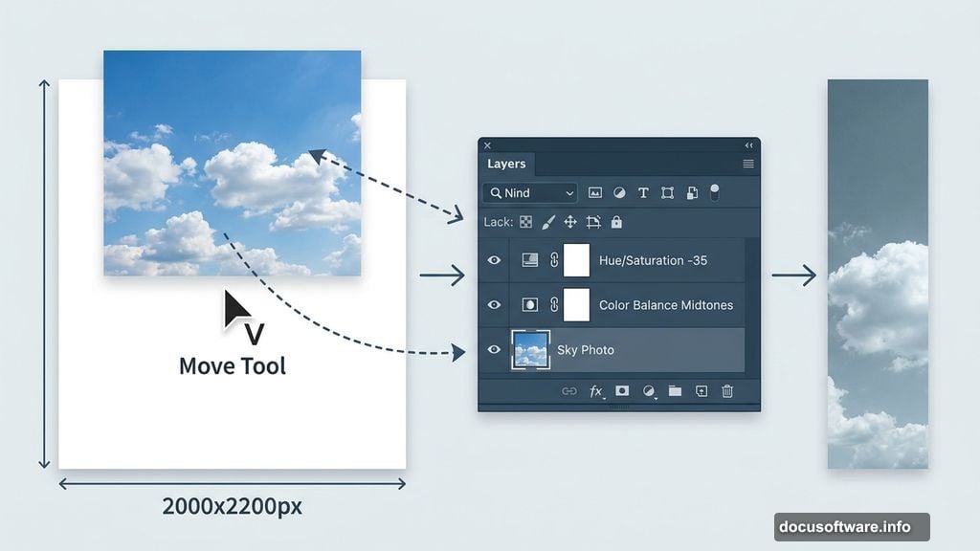
Task: Click the lock image pixels brush icon
Action: pyautogui.click(x=548, y=222)
